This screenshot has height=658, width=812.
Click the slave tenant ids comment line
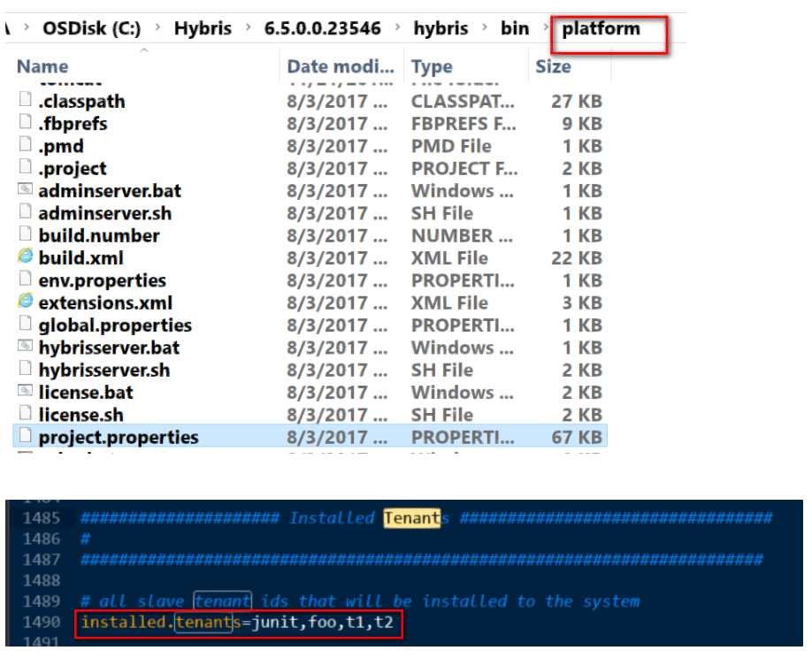[x=360, y=601]
